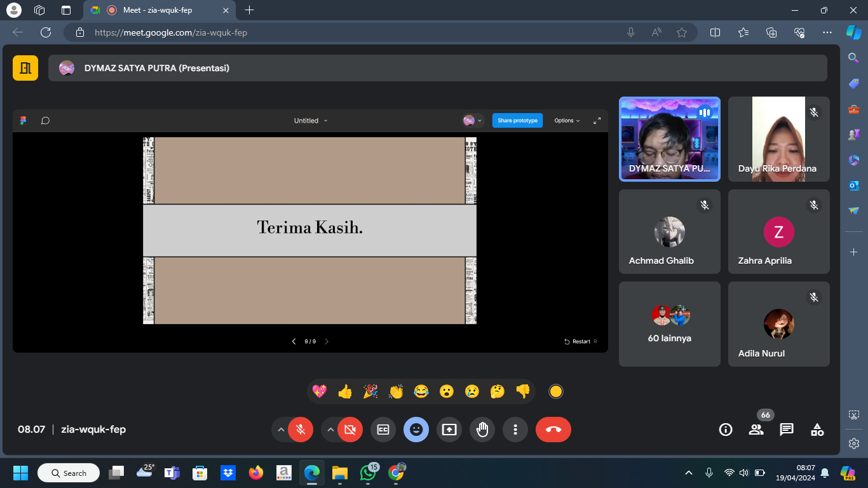Open the activities panel icon
This screenshot has height=488, width=868.
tap(817, 430)
